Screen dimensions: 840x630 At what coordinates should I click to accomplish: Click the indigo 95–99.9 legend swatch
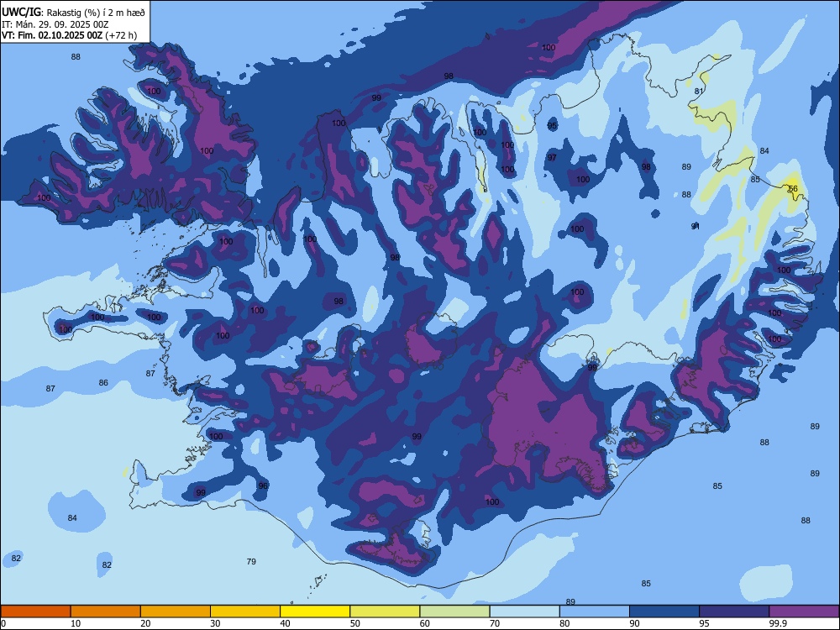[x=734, y=612]
